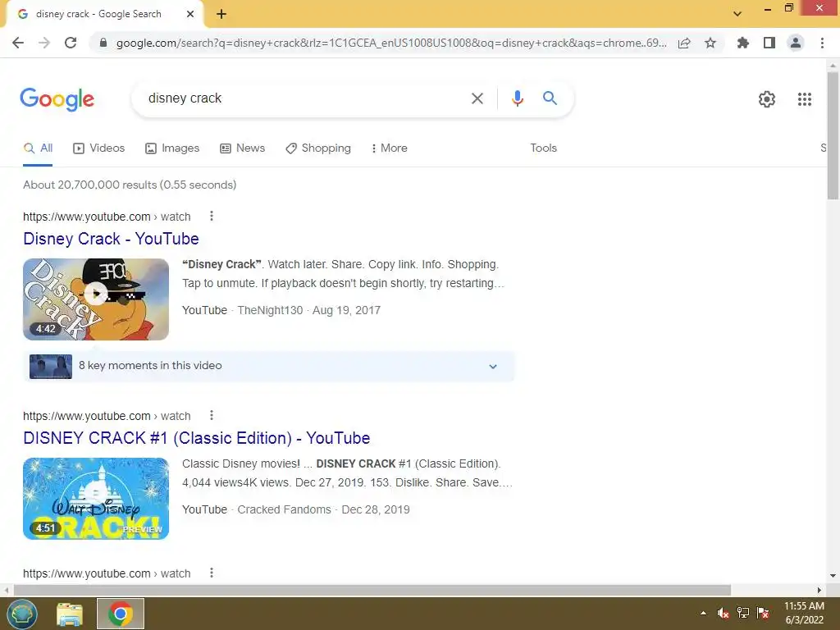Image resolution: width=840 pixels, height=630 pixels.
Task: View site security lock info
Action: 103,43
